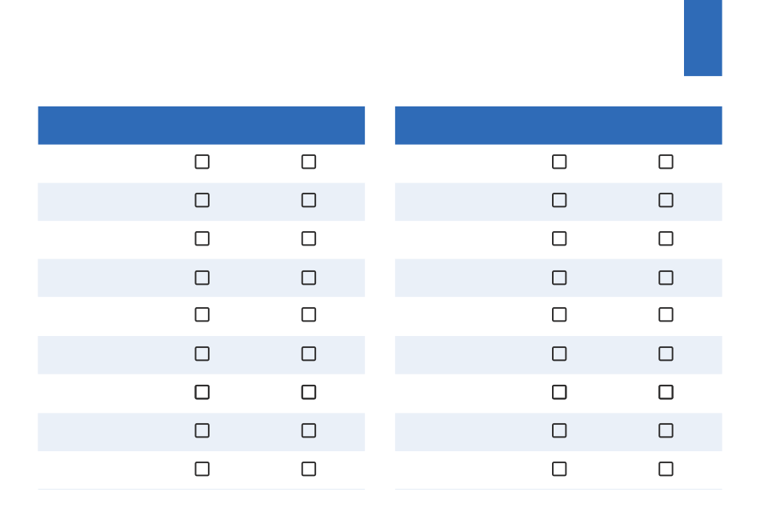Click the left table's blue header bar
760x532 pixels.
click(201, 126)
